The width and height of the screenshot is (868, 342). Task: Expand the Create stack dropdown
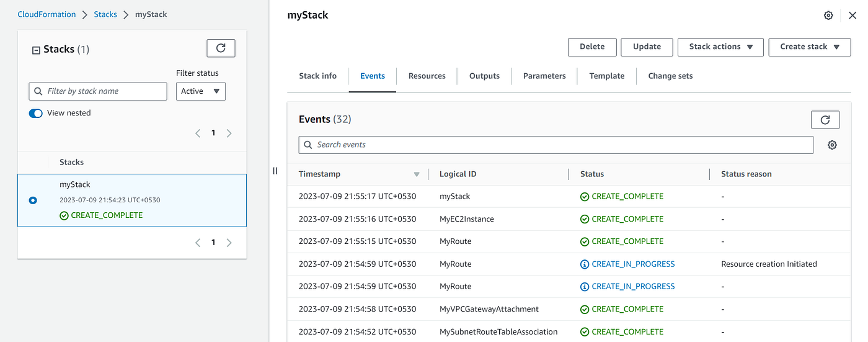[x=810, y=47]
